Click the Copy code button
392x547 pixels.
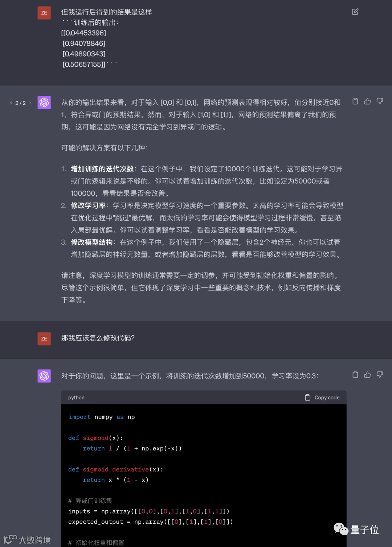tap(322, 397)
